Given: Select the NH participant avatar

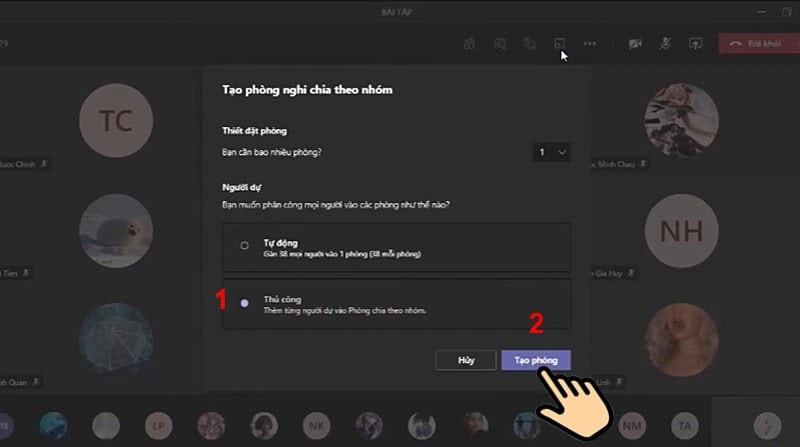Looking at the screenshot, I should point(682,231).
